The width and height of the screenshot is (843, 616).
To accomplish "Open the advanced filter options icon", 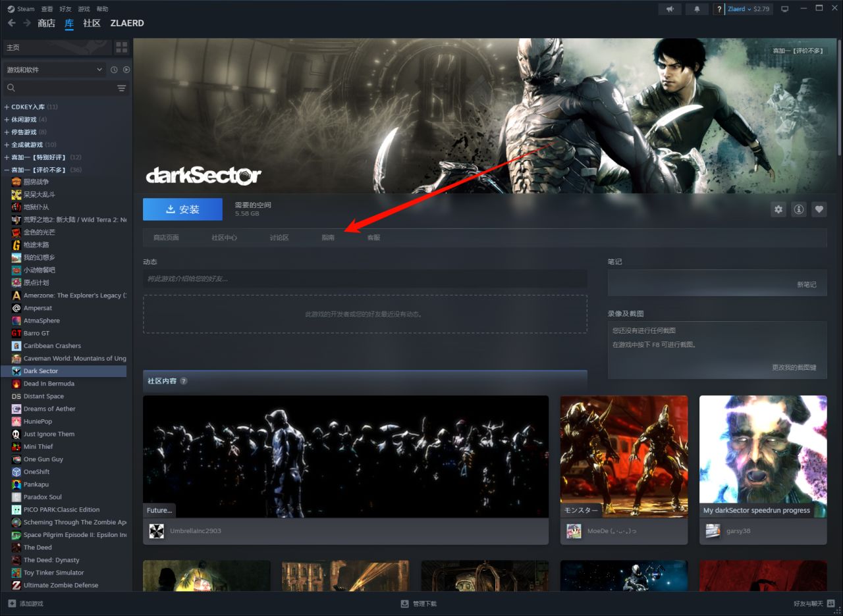I will [121, 88].
